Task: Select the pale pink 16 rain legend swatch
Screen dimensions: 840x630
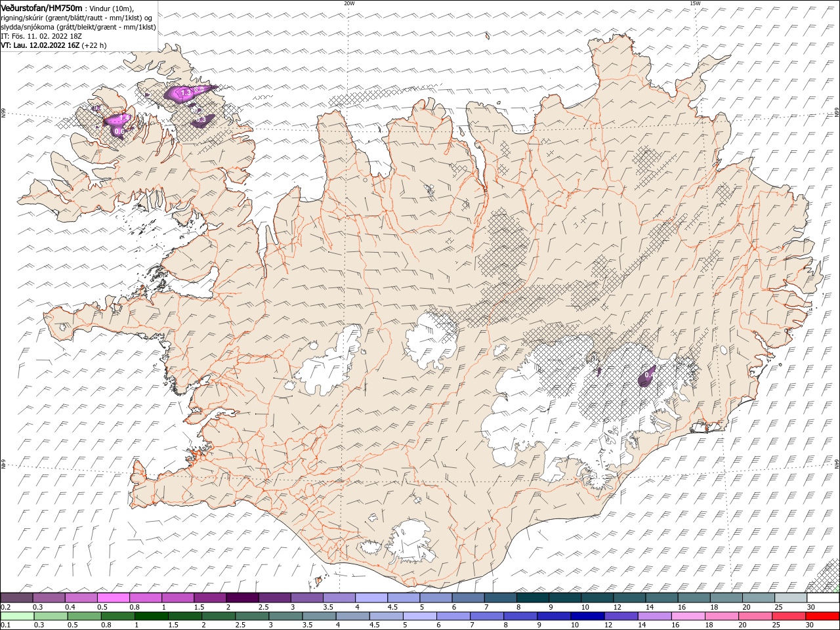Action: pyautogui.click(x=688, y=616)
